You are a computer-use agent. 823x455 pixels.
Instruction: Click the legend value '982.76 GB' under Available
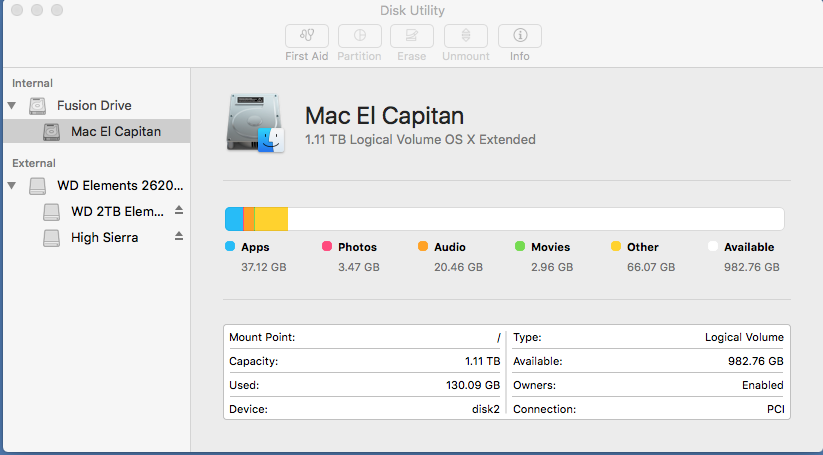[x=752, y=267]
